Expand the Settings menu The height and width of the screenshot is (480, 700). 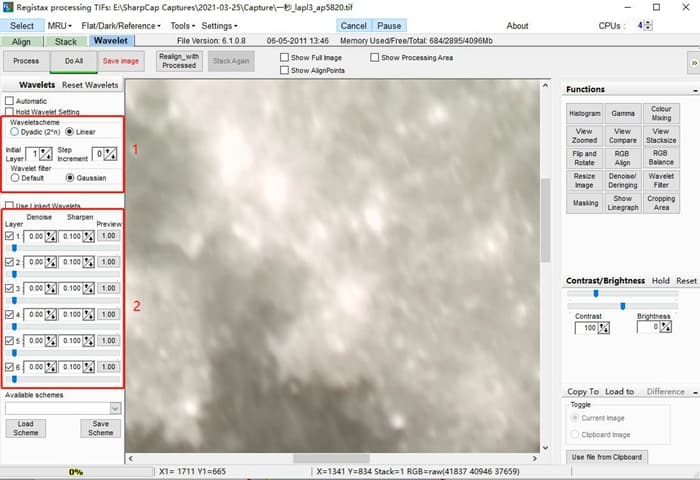pos(219,25)
